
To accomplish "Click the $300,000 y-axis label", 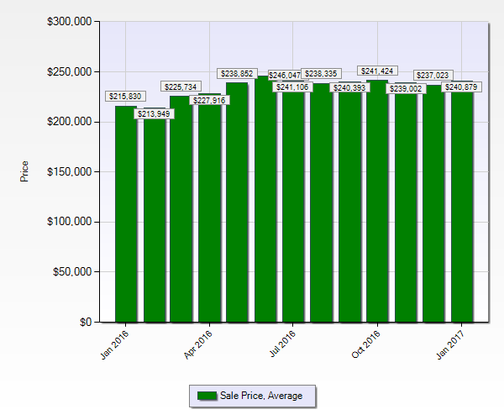I will 70,22.
